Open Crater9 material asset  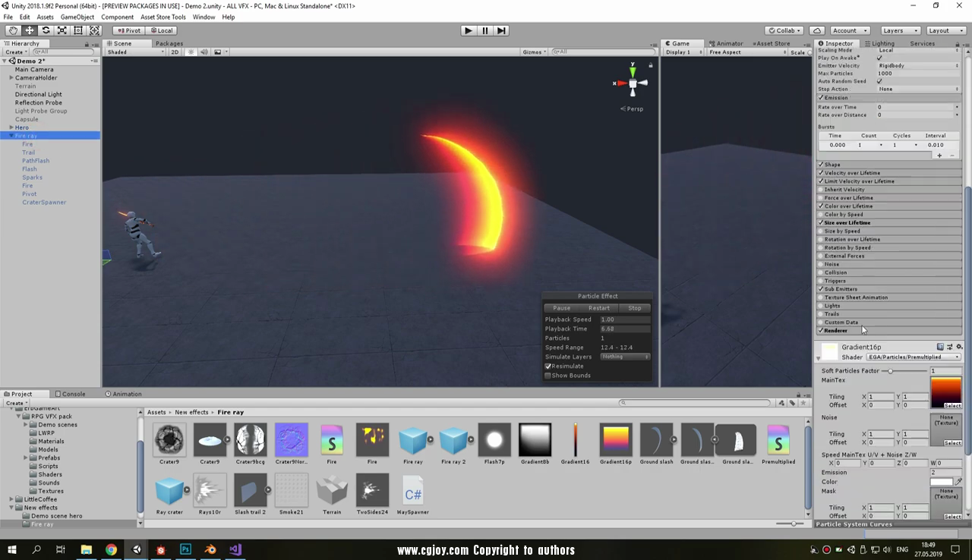coord(169,445)
